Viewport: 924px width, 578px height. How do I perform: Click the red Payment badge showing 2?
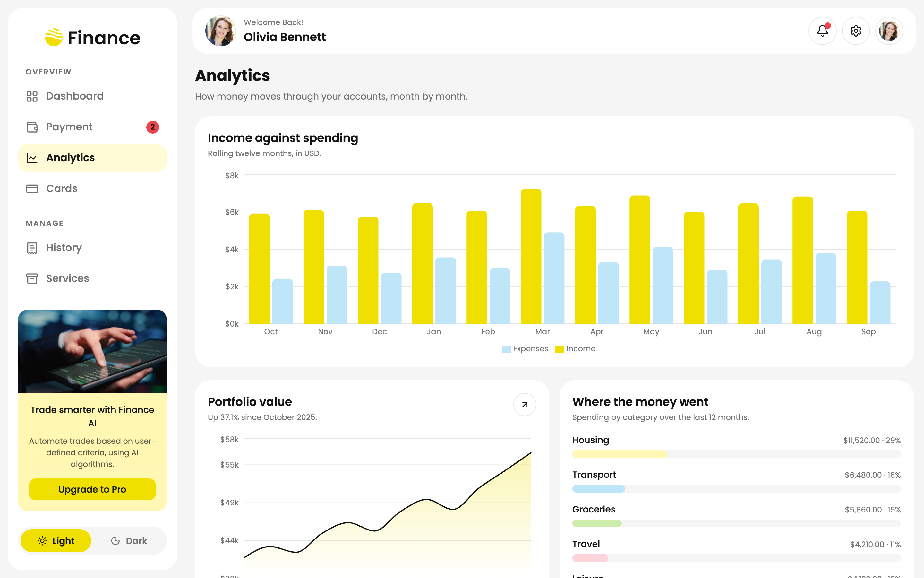pyautogui.click(x=153, y=127)
